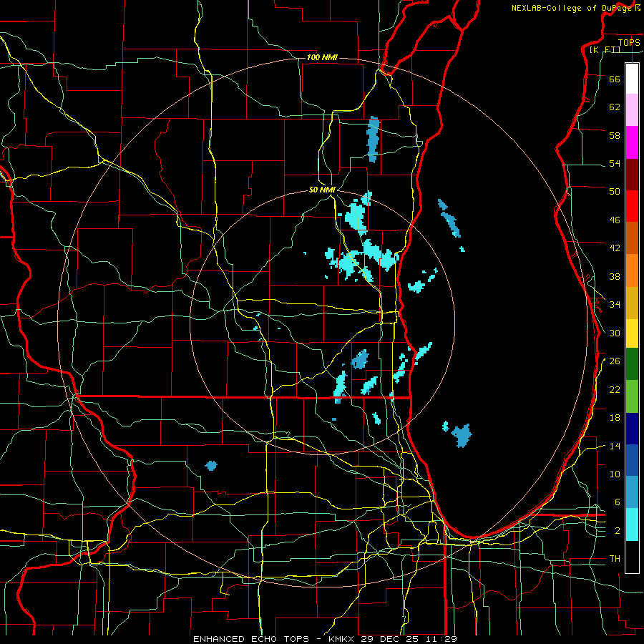The image size is (644, 644).
Task: Click the legend value '58'
Action: coord(615,135)
